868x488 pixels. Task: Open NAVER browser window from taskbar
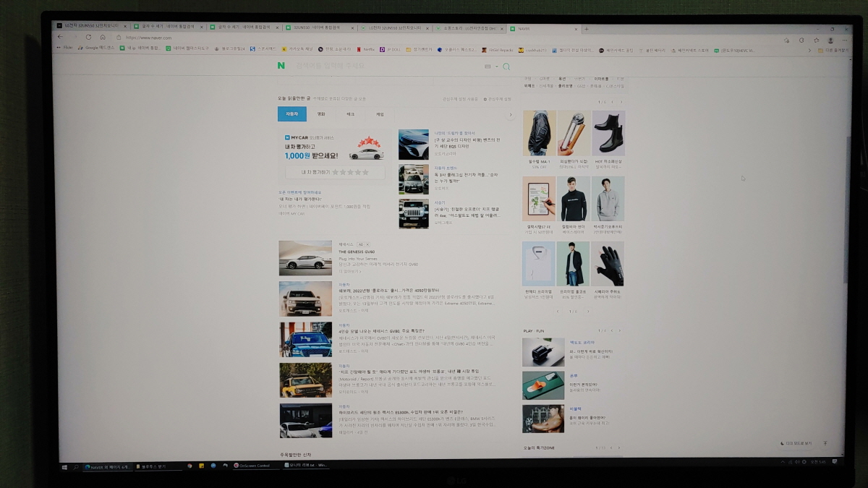(x=108, y=466)
